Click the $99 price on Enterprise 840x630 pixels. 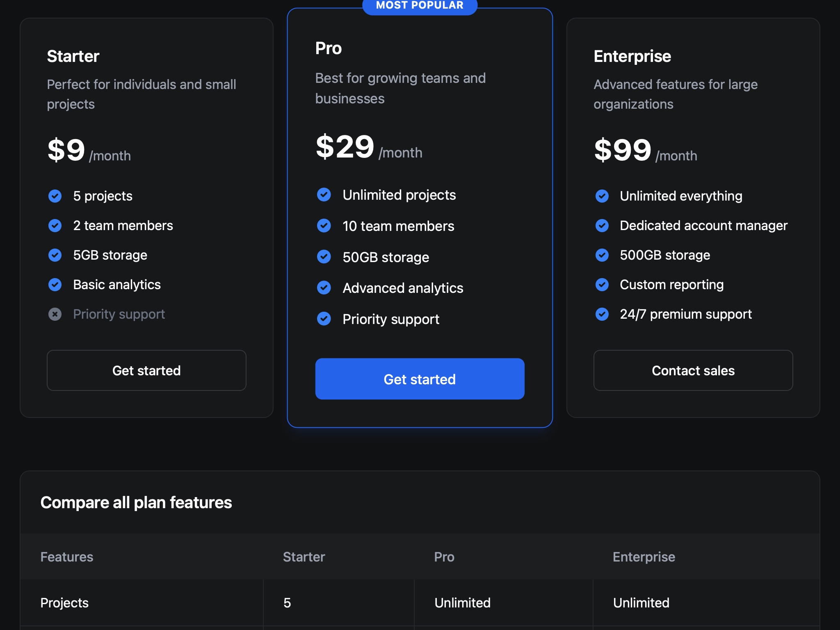coord(623,150)
